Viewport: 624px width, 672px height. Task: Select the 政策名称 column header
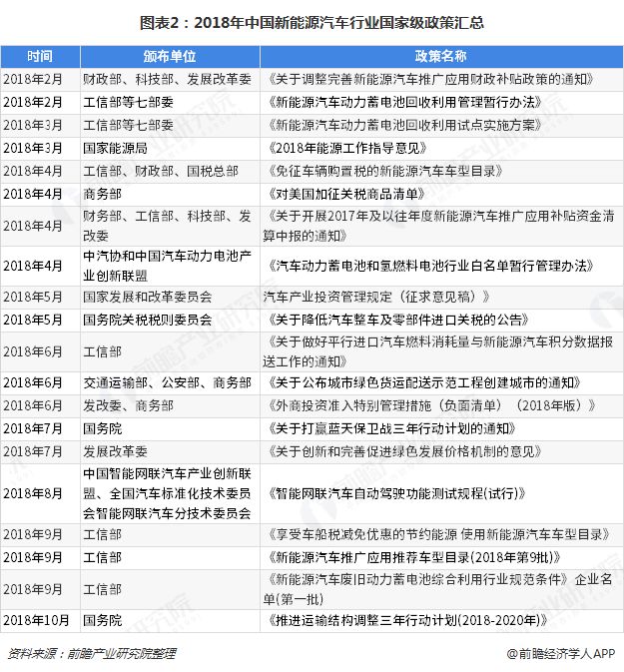tap(441, 56)
